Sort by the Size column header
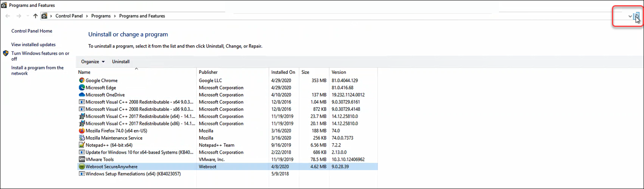The image size is (644, 189). [x=314, y=72]
